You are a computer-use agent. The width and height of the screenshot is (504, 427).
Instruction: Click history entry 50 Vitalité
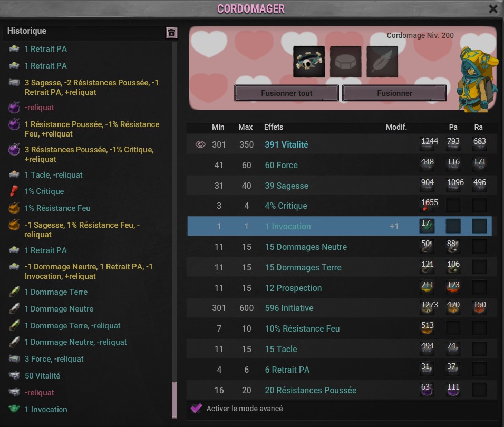click(42, 375)
